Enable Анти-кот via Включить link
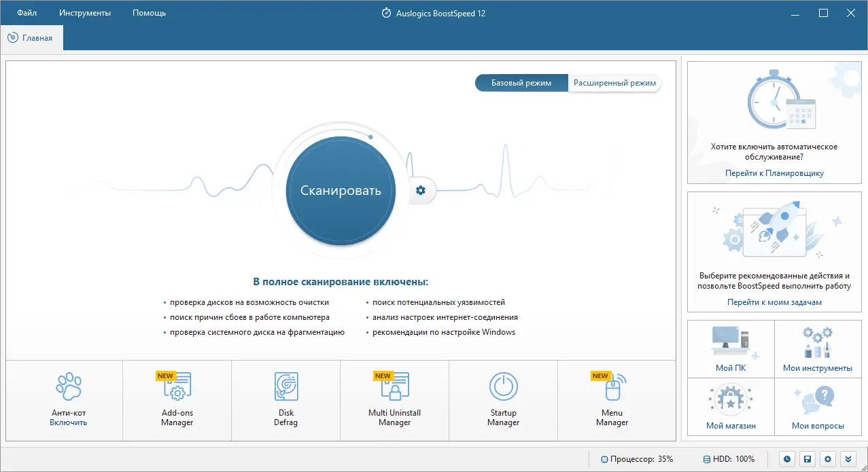This screenshot has width=868, height=472. coord(68,422)
